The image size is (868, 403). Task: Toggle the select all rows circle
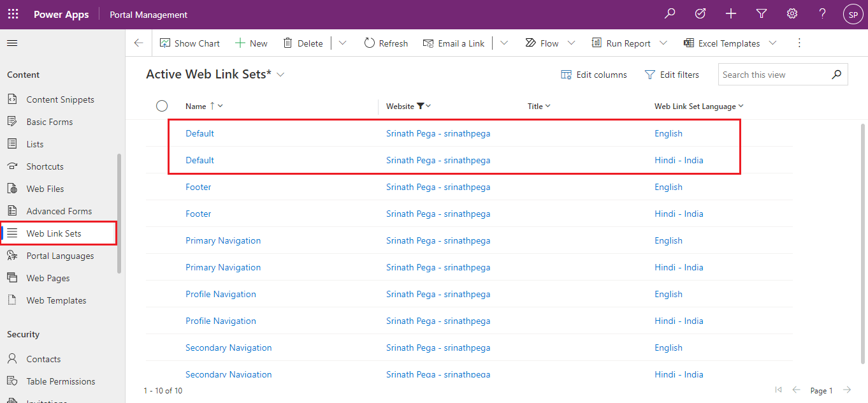tap(162, 106)
